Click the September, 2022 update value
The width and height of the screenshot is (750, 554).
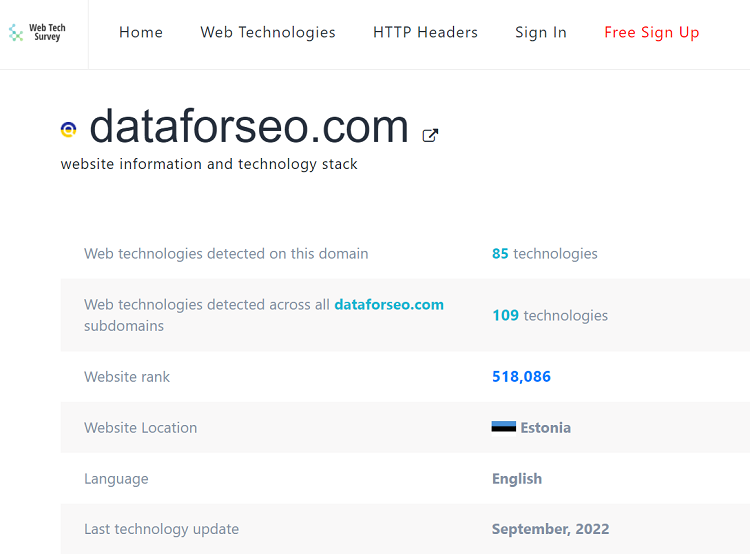point(551,529)
